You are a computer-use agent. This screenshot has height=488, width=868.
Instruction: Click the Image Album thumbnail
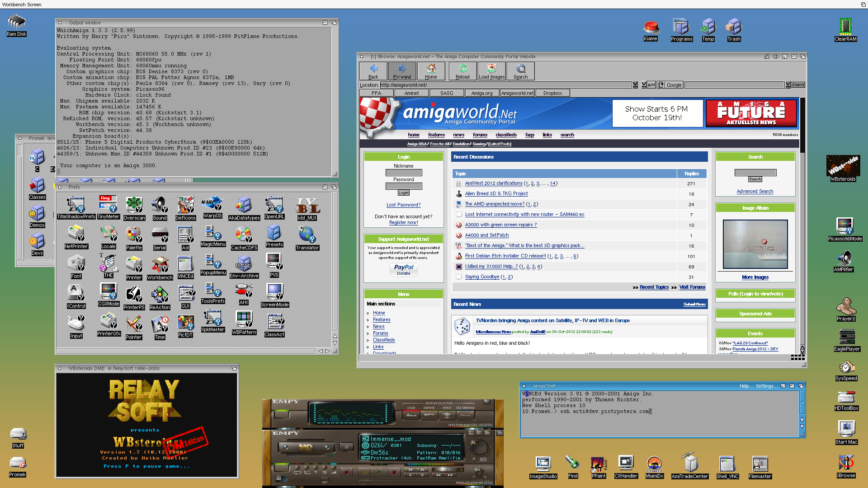tap(755, 244)
